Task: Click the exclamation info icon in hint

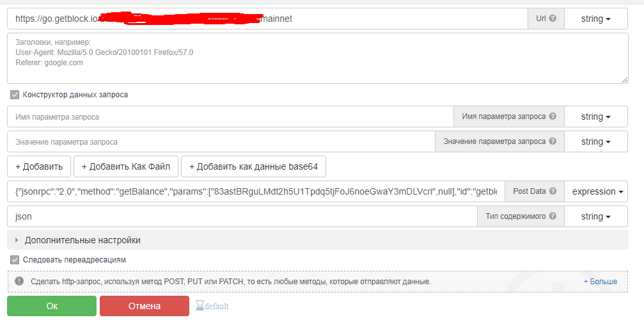Action: [x=19, y=282]
